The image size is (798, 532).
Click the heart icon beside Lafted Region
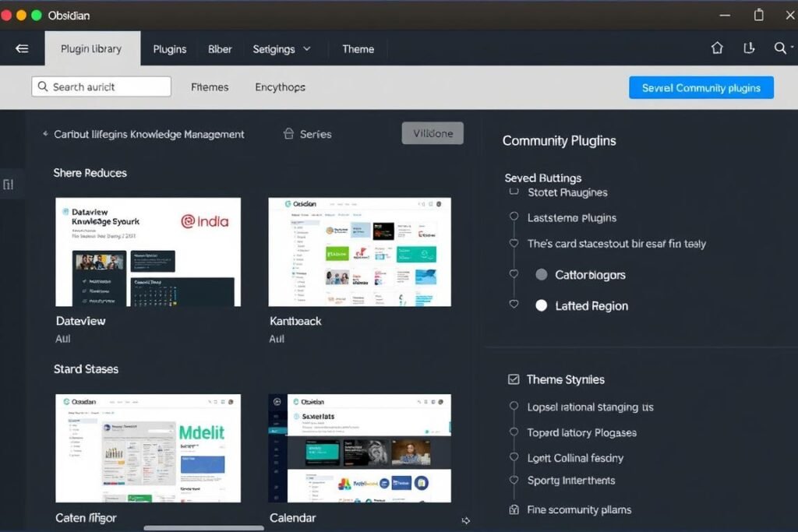(514, 305)
